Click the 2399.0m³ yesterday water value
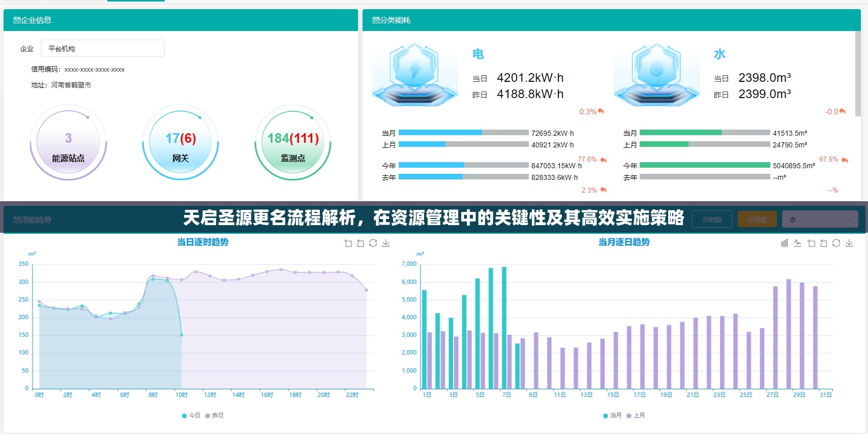Viewport: 868px width, 434px height. [765, 94]
